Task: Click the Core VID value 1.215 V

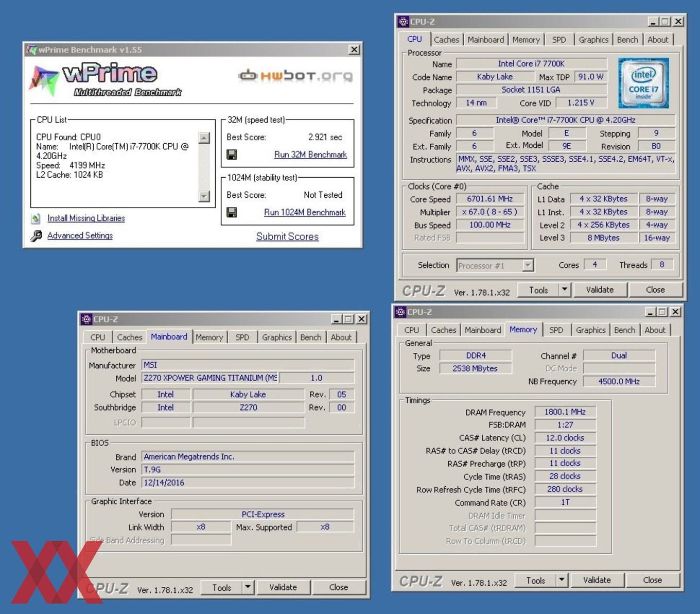Action: [x=581, y=103]
